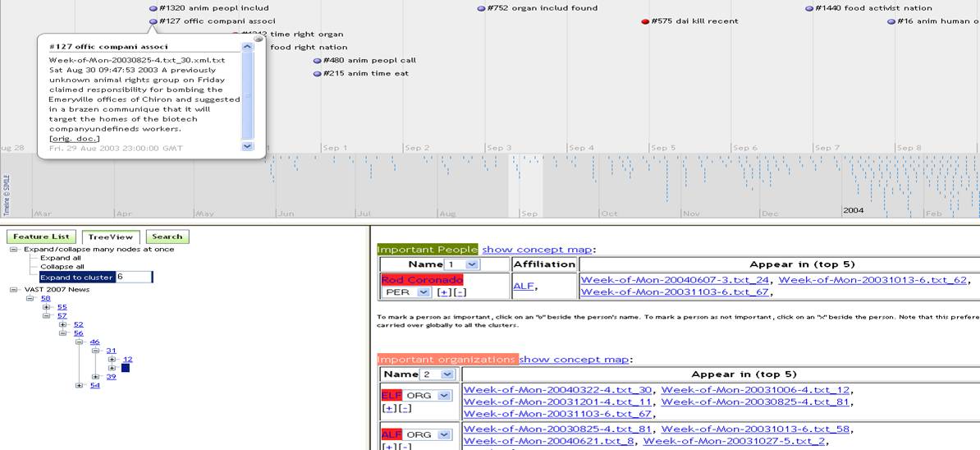Expand tree node 39

96,377
